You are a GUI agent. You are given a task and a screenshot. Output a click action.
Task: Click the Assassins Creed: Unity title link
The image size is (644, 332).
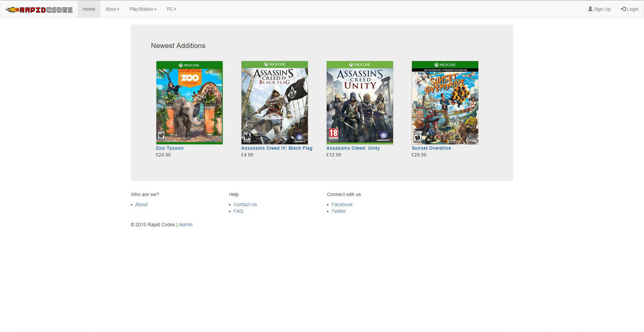353,148
